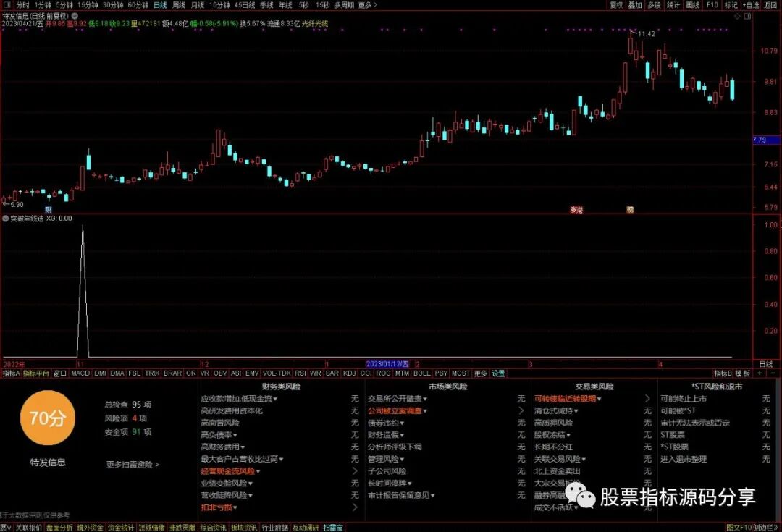Image resolution: width=782 pixels, height=532 pixels.
Task: Click the 画线 drawing tool button
Action: click(x=693, y=4)
